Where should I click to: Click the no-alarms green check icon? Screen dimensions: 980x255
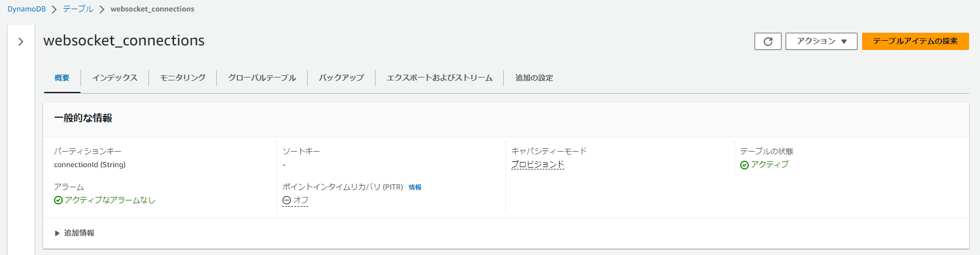[58, 200]
